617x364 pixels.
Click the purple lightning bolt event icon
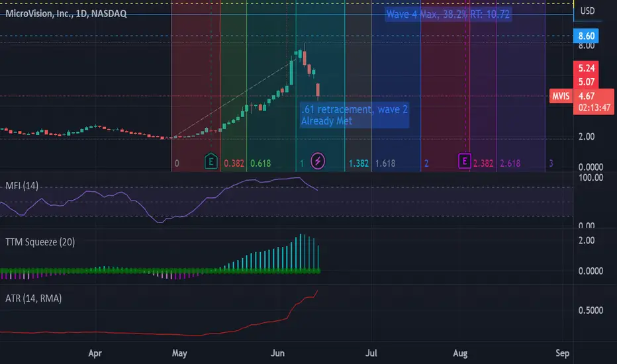coord(318,161)
